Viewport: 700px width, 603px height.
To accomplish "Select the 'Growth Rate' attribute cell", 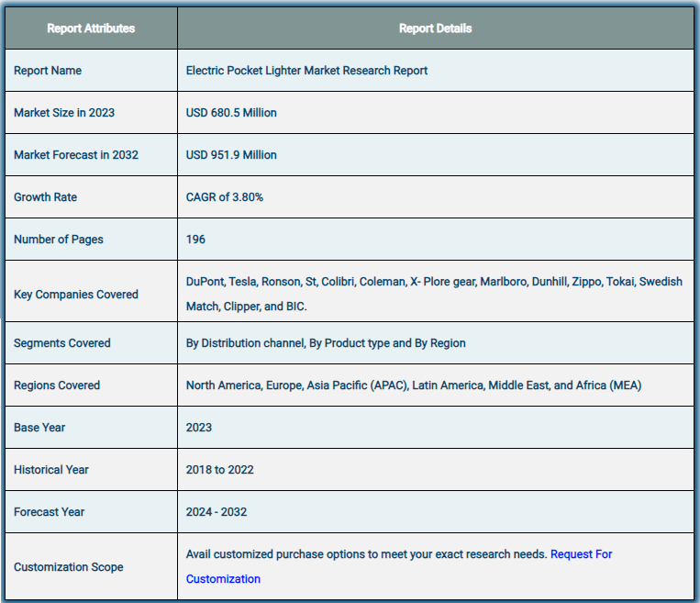I will (91, 197).
